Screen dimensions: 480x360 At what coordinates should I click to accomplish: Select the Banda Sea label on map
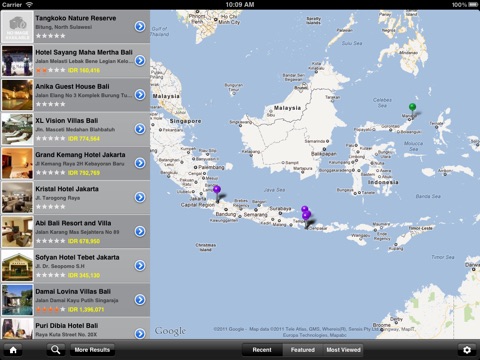coord(428,196)
